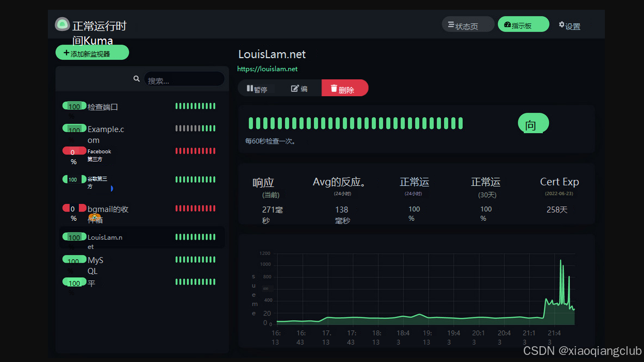
Task: Click the 100 badge on 检查端口
Action: 74,107
